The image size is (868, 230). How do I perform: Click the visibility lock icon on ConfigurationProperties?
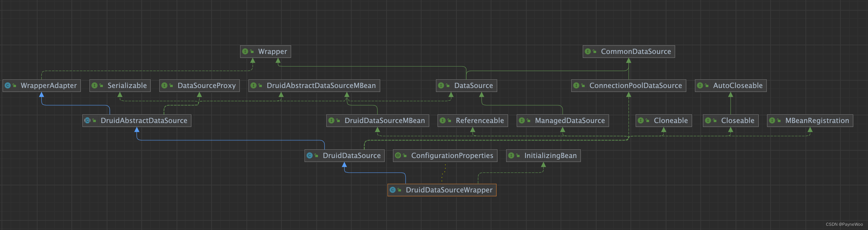point(405,155)
